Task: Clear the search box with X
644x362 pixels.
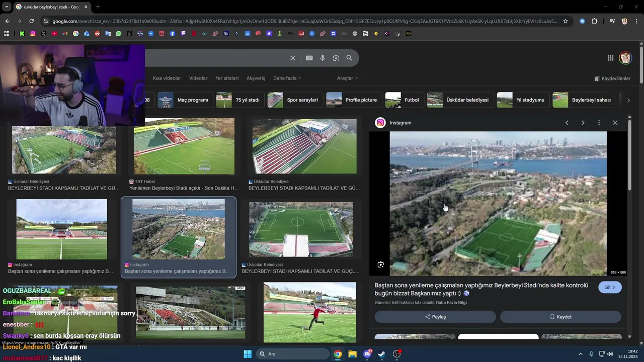Action: (x=293, y=58)
